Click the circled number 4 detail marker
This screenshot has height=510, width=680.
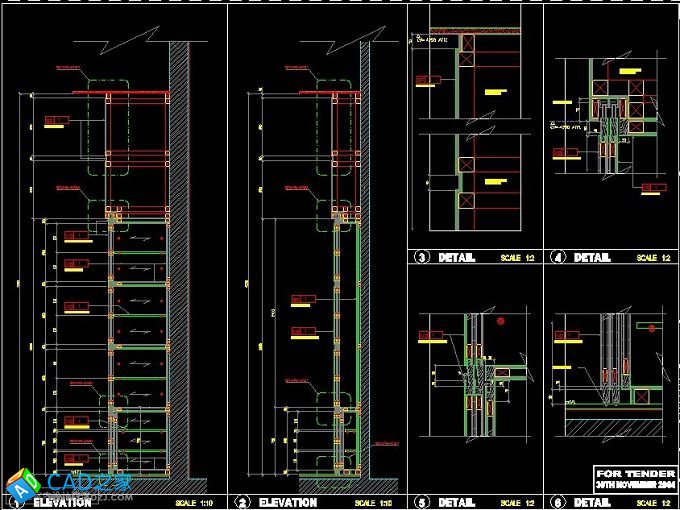coord(557,258)
